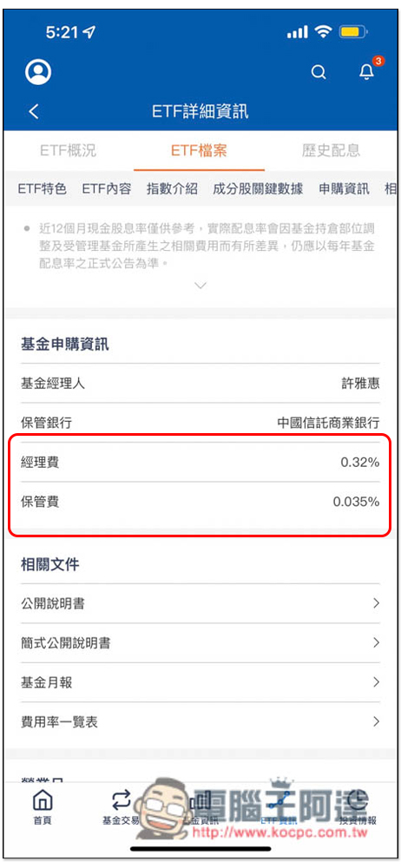Switch to the 歷史配息 tab
This screenshot has width=401, height=868.
click(x=332, y=150)
